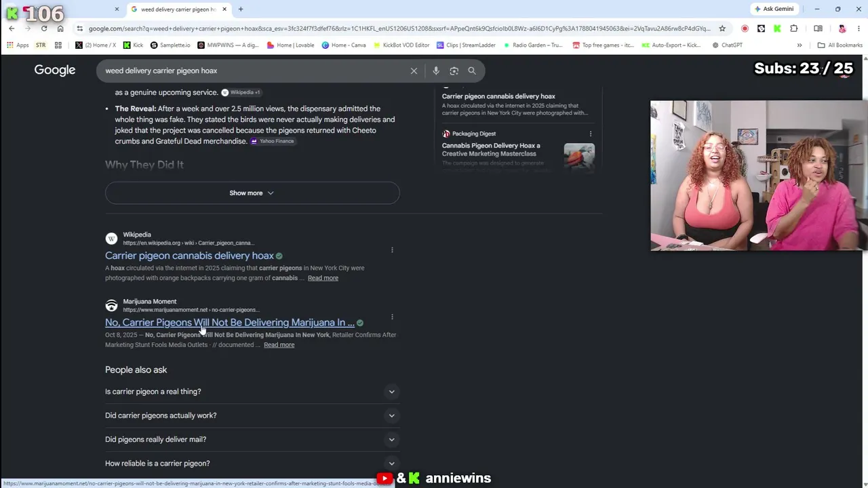Go back to the previous page

point(12,28)
